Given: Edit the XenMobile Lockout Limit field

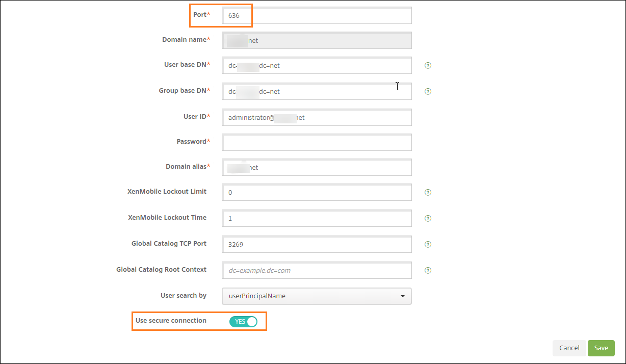Looking at the screenshot, I should (x=317, y=193).
